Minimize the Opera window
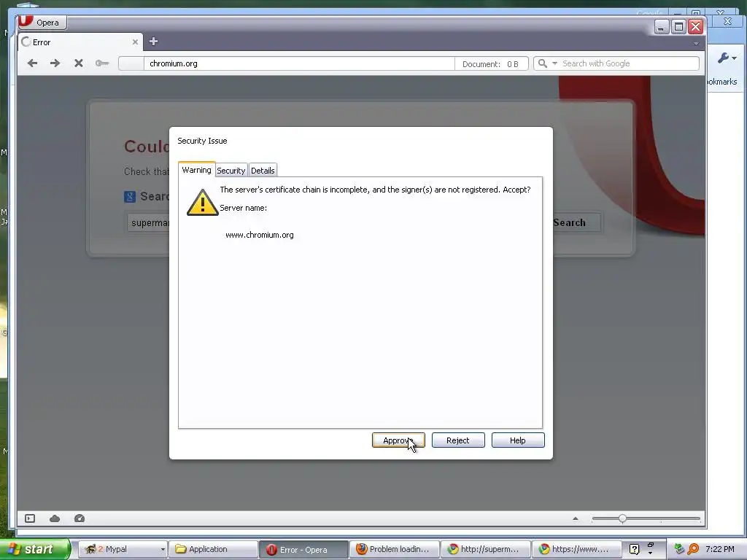The width and height of the screenshot is (747, 560). point(661,27)
